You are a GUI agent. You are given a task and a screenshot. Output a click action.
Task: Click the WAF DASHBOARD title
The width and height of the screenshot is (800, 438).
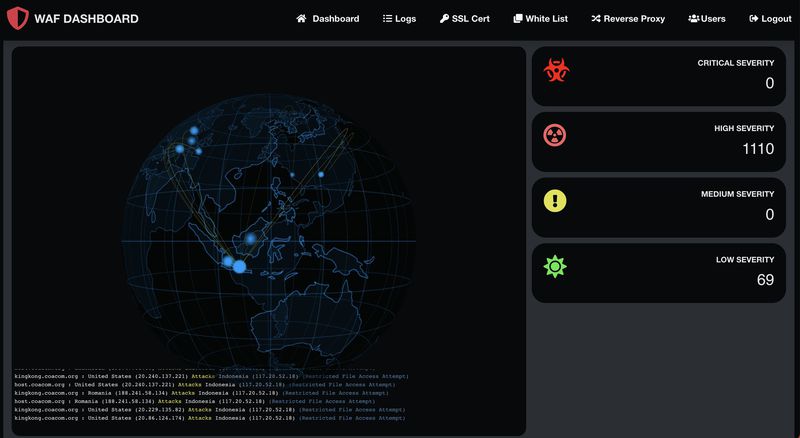[86, 19]
